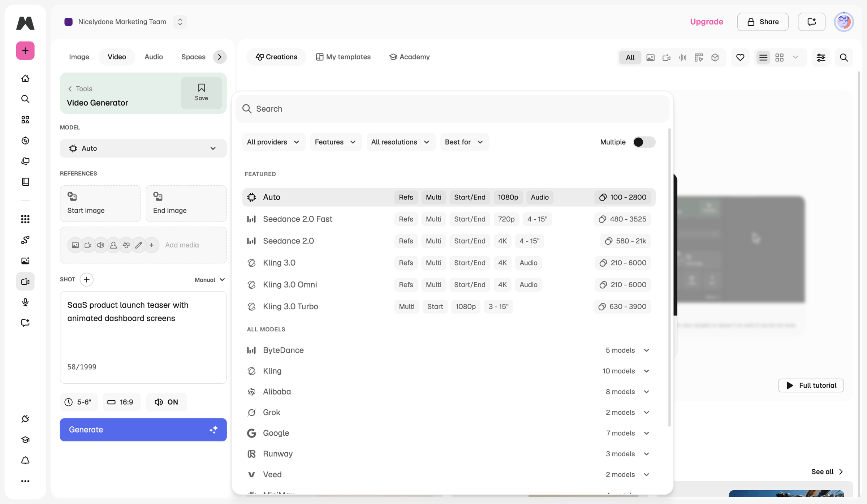
Task: Click the Share button
Action: pos(763,22)
